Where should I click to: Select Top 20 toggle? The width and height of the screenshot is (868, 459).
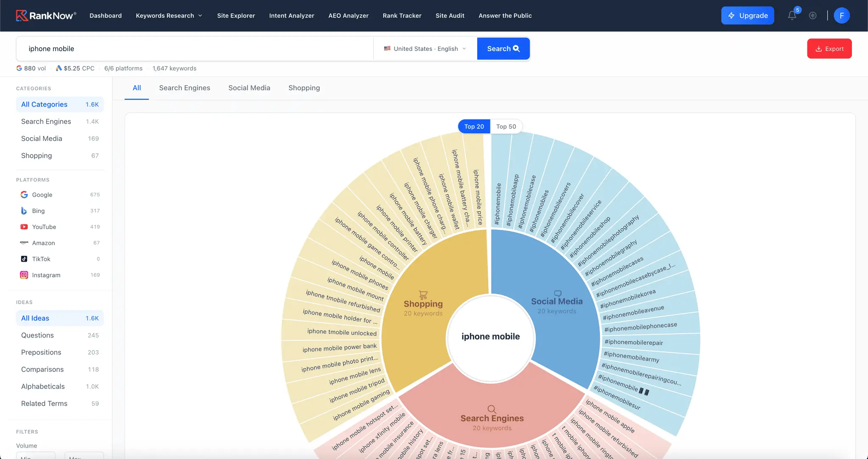tap(474, 127)
